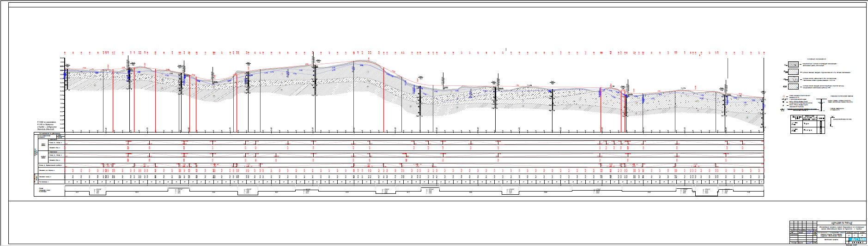Click the bottommost hatch swatch in the legend
Viewport: 868px width, 246px height.
(793, 87)
